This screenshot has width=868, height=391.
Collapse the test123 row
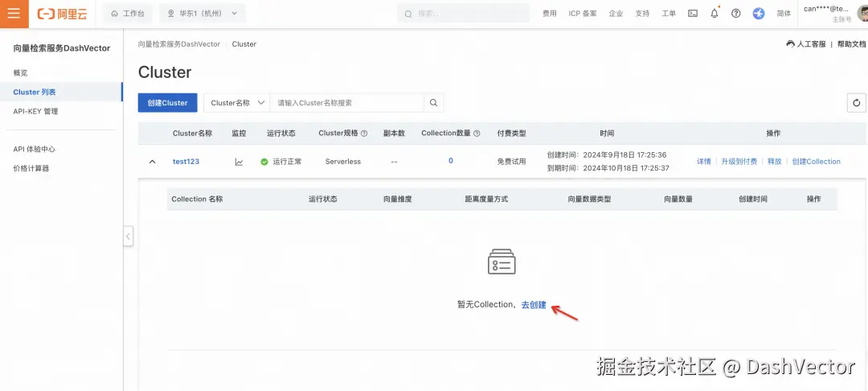pos(153,162)
